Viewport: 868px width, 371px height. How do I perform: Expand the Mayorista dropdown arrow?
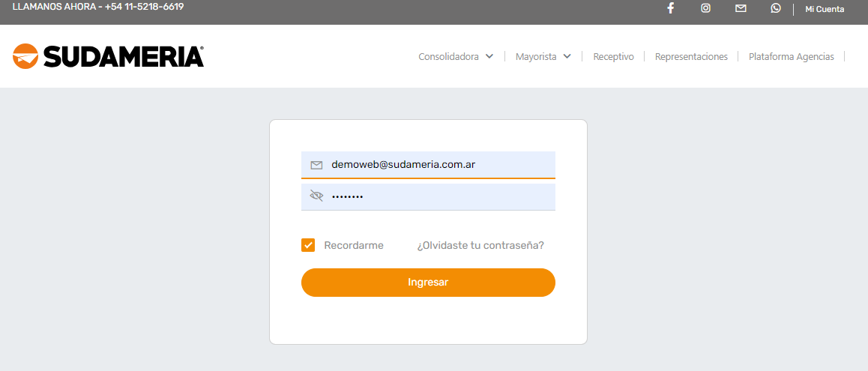(x=567, y=56)
